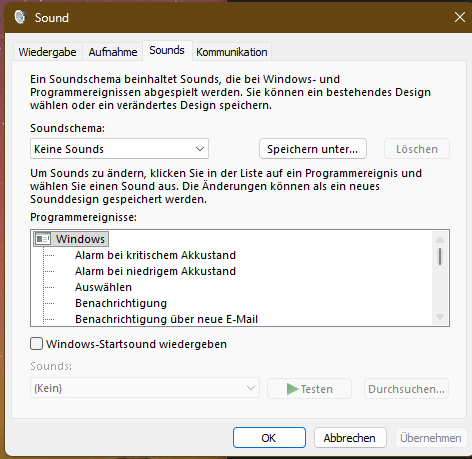Viewport: 472px width, 459px height.
Task: Select the Benachrichtigung event entry
Action: pyautogui.click(x=121, y=303)
